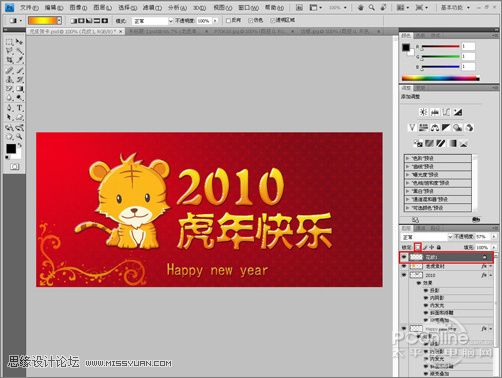
Task: Select the Pen tool
Action: [x=9, y=108]
